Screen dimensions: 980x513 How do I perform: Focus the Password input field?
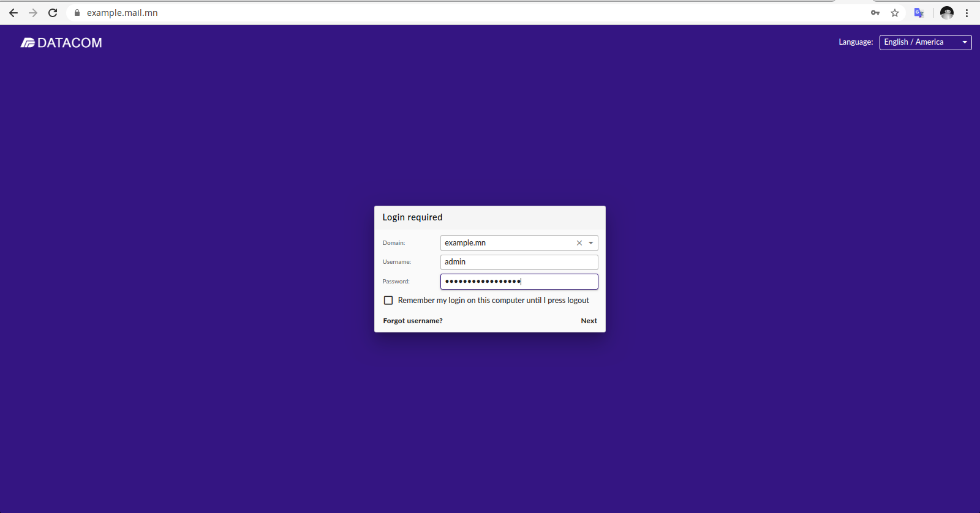click(x=519, y=282)
